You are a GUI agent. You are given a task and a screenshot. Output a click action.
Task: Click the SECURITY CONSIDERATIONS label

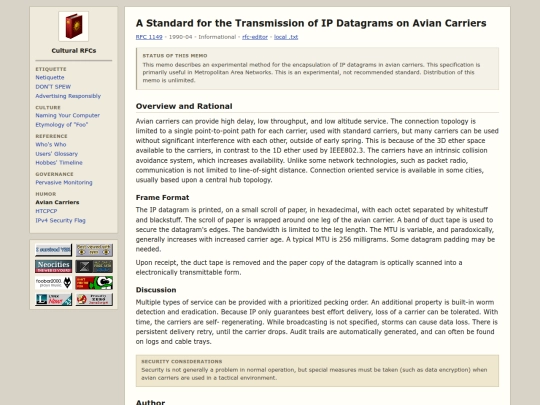pos(181,361)
